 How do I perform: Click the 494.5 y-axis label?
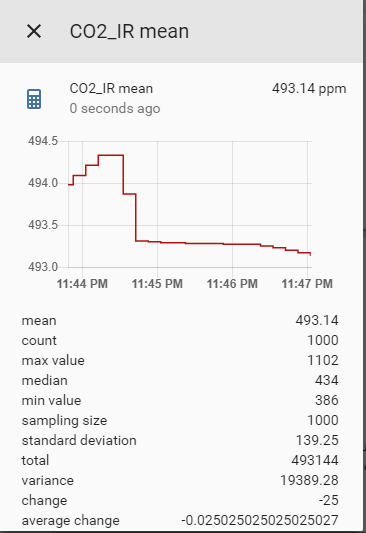pyautogui.click(x=43, y=141)
